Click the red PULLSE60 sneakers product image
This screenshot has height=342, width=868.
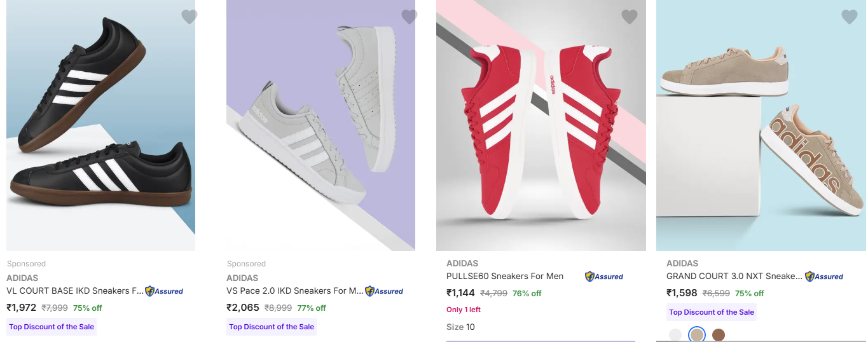pos(541,127)
